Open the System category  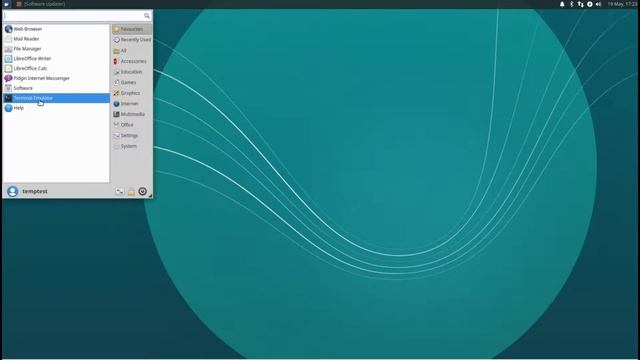(132, 146)
